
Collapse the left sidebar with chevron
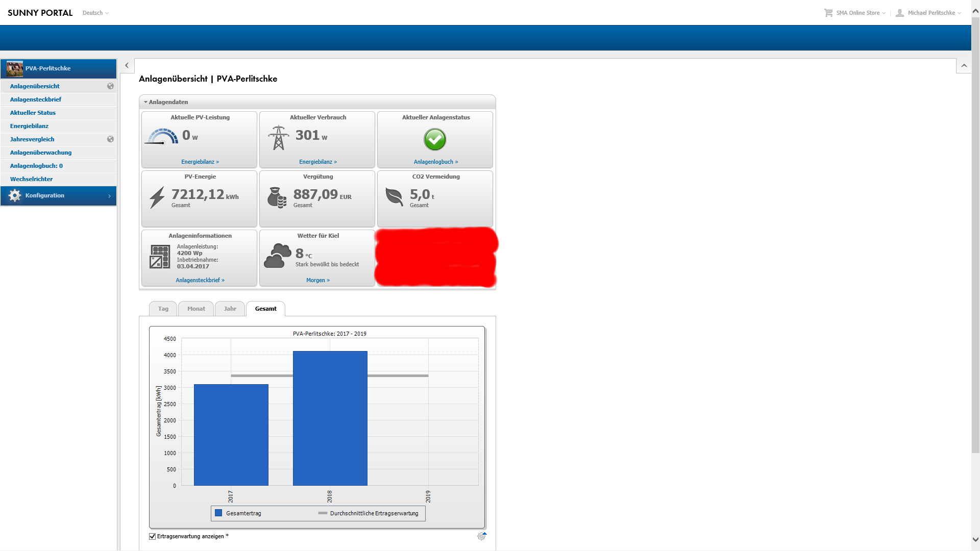pyautogui.click(x=127, y=65)
